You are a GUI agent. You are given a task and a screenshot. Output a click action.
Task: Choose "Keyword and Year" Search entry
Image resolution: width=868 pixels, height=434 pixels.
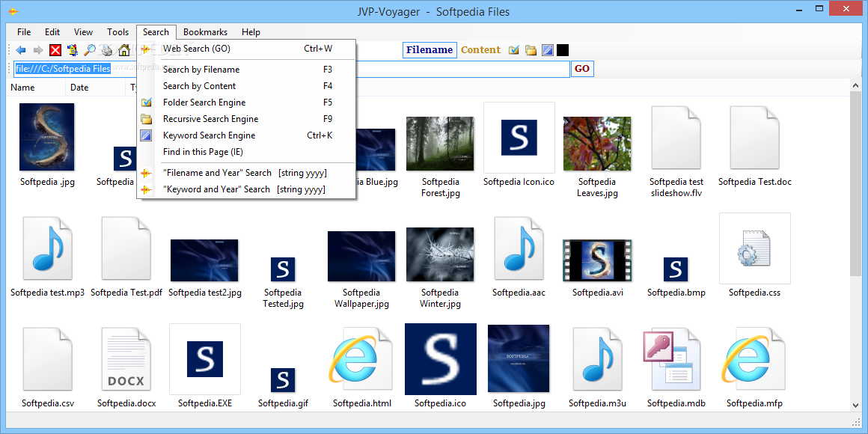(246, 189)
